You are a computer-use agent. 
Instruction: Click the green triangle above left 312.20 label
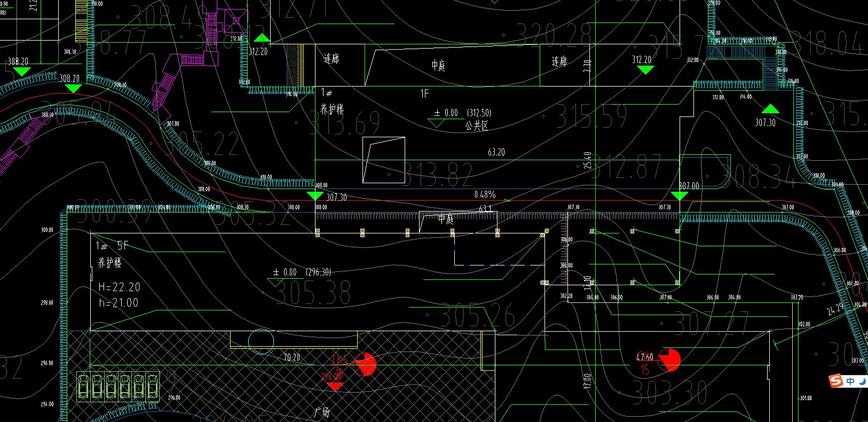click(x=262, y=37)
